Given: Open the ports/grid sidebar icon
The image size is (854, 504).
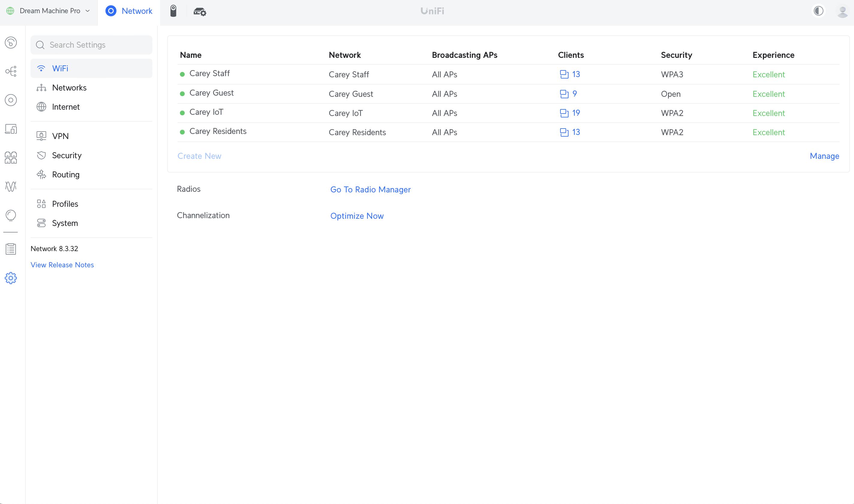Looking at the screenshot, I should [x=11, y=158].
